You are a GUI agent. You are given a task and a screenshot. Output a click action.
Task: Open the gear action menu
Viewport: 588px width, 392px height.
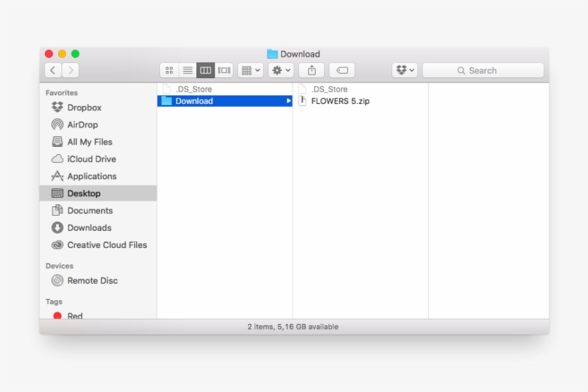[280, 70]
